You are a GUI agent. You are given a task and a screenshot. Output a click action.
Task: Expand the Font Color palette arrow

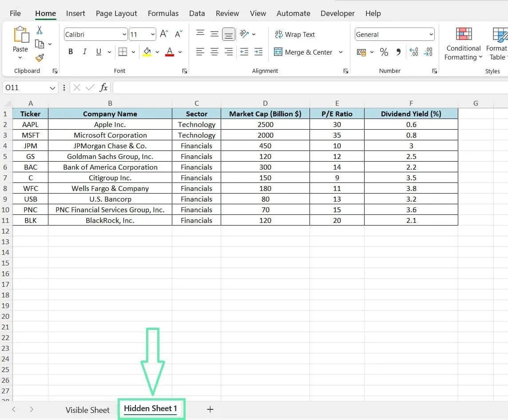pos(180,52)
